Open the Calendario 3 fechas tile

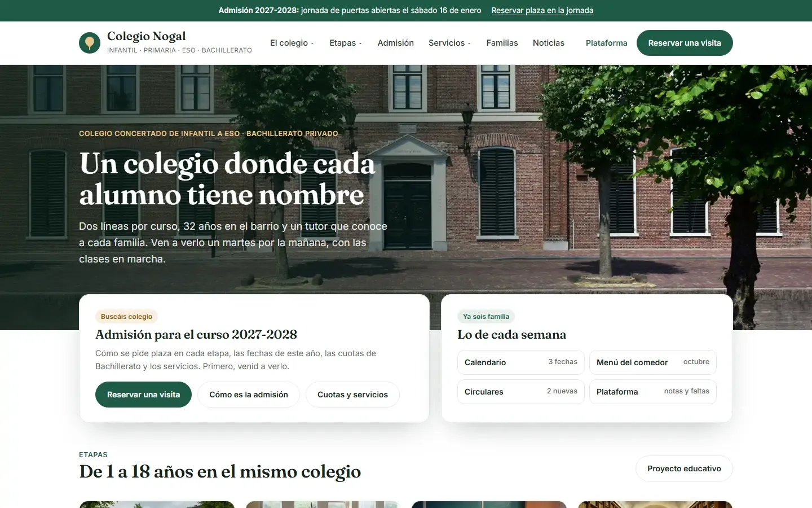(520, 362)
